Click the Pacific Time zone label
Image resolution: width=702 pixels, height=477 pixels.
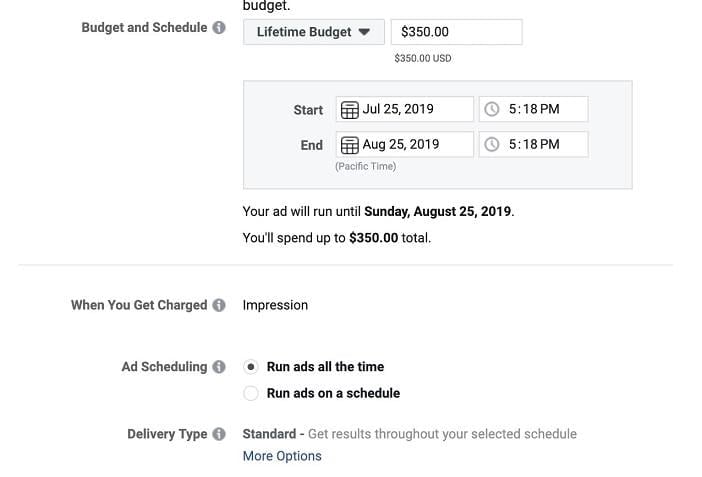click(x=365, y=166)
